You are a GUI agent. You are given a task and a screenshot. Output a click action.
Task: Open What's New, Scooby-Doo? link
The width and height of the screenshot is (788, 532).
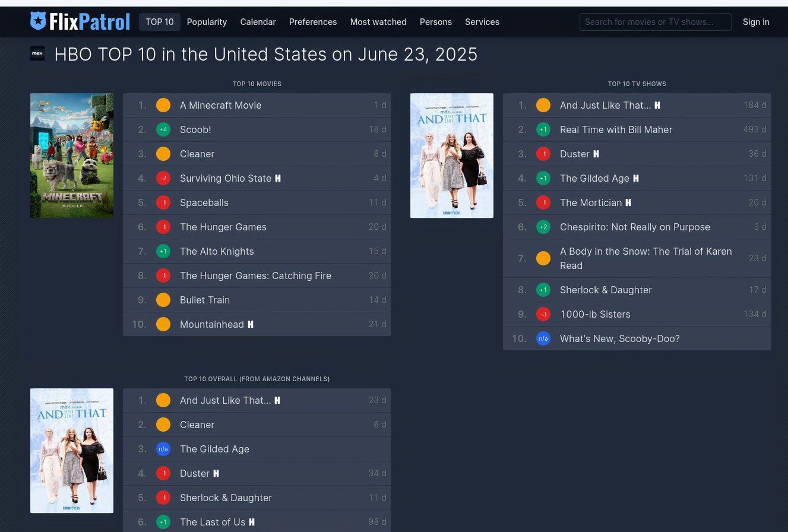(x=619, y=338)
